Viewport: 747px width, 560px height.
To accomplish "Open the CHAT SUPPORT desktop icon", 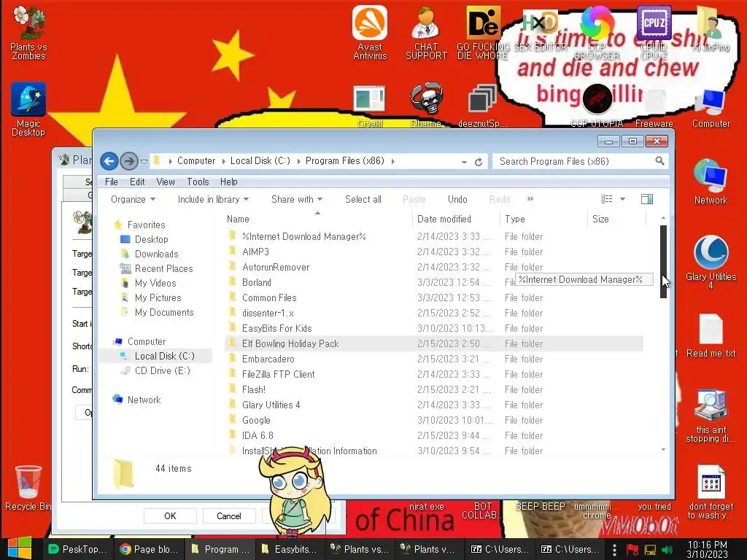I will [x=426, y=32].
